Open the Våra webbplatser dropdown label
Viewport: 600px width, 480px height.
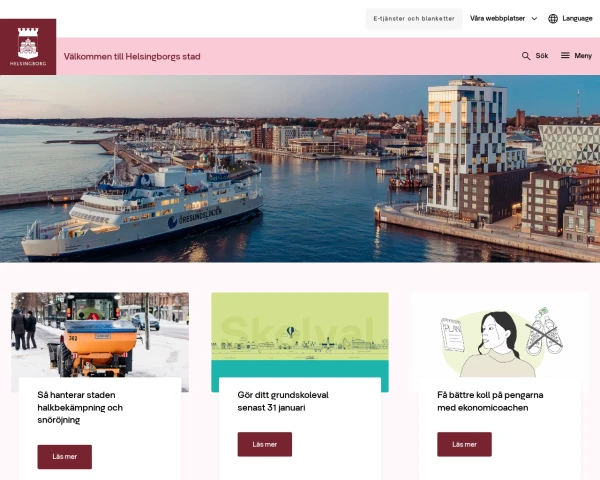tap(497, 18)
